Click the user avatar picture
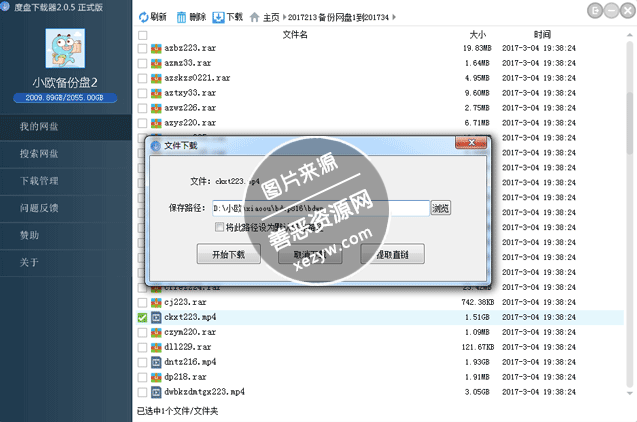The height and width of the screenshot is (422, 637). click(x=65, y=48)
